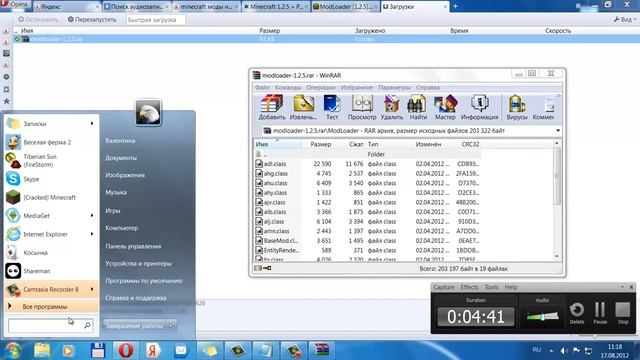Open Shareman from the Start menu
This screenshot has height=360, width=640.
pyautogui.click(x=51, y=271)
